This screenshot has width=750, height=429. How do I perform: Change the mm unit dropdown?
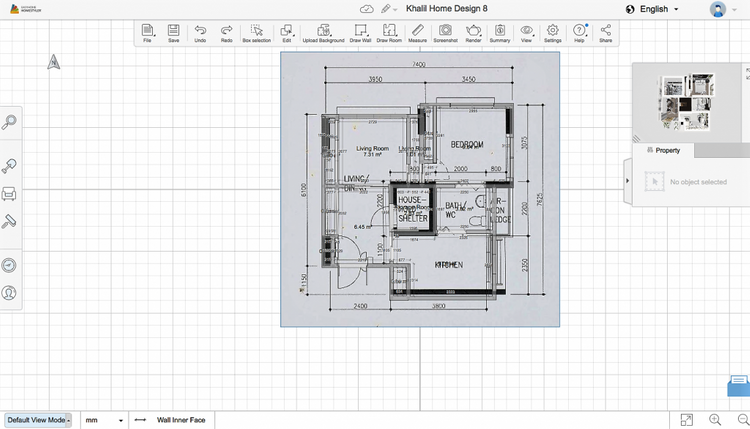click(104, 420)
